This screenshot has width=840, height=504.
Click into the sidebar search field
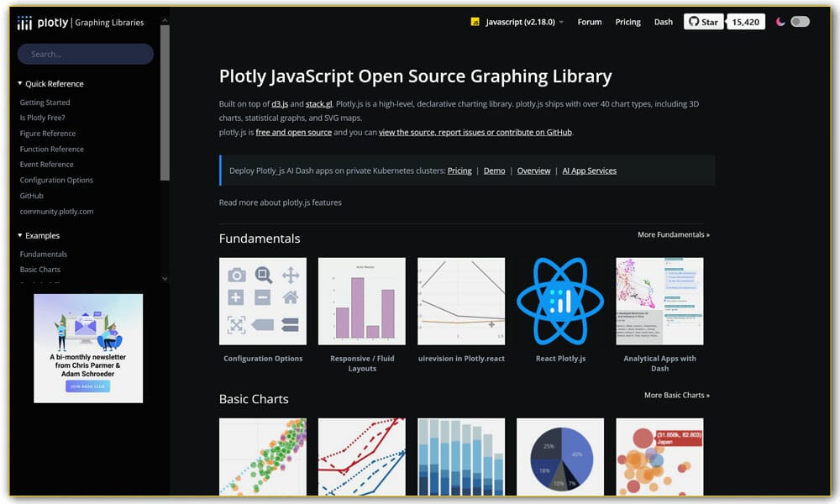pyautogui.click(x=85, y=53)
